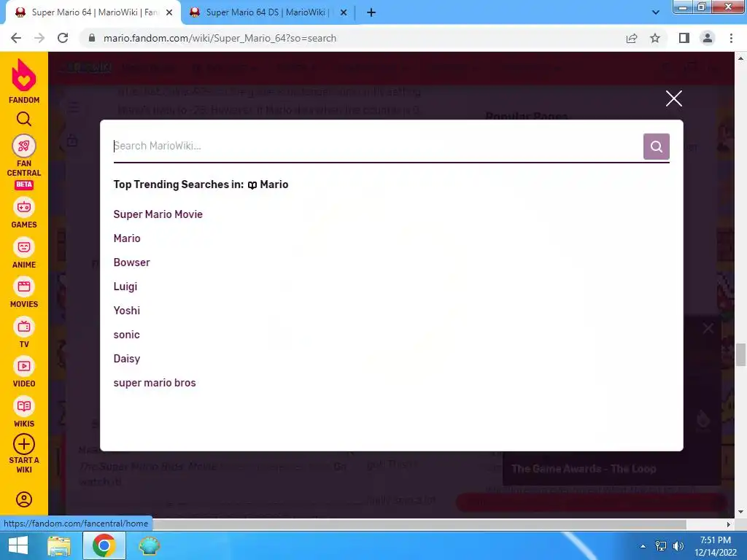Close the Super Mario 64 DS tab
Viewport: 747px width, 560px height.
[x=344, y=12]
